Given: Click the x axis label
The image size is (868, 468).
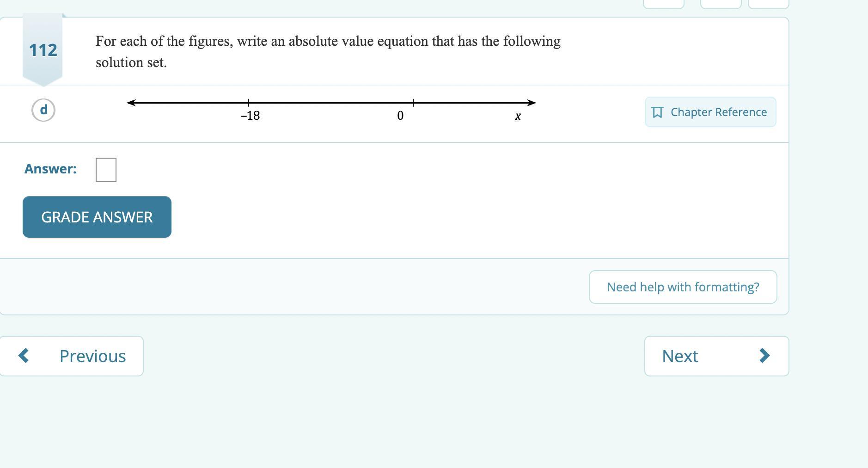Looking at the screenshot, I should click(x=518, y=116).
